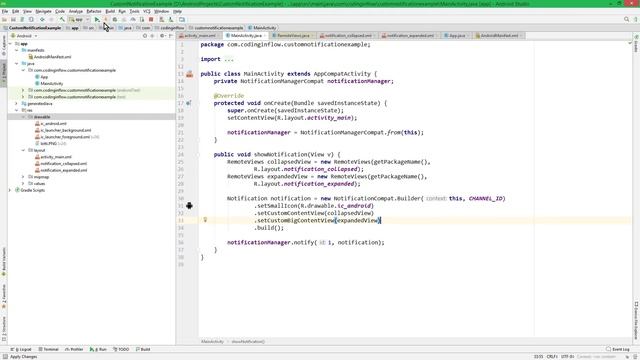Open the Event Log button

pos(618,349)
